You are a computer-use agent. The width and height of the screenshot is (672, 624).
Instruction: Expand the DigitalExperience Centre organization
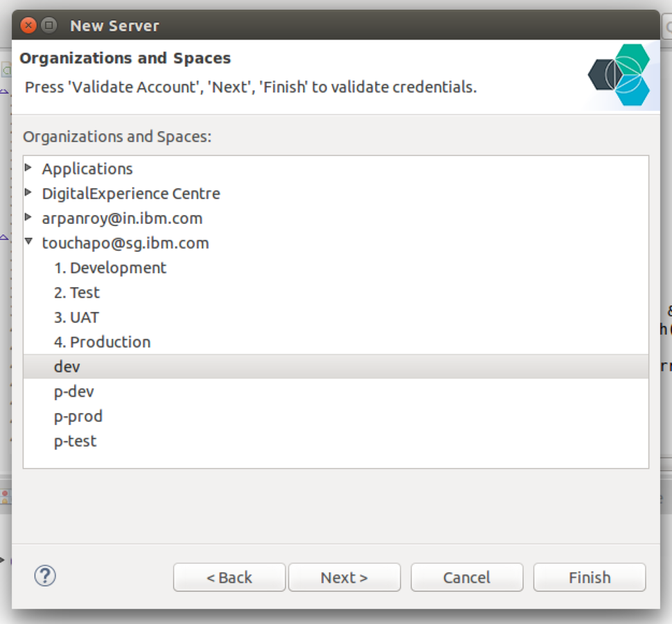click(x=28, y=193)
